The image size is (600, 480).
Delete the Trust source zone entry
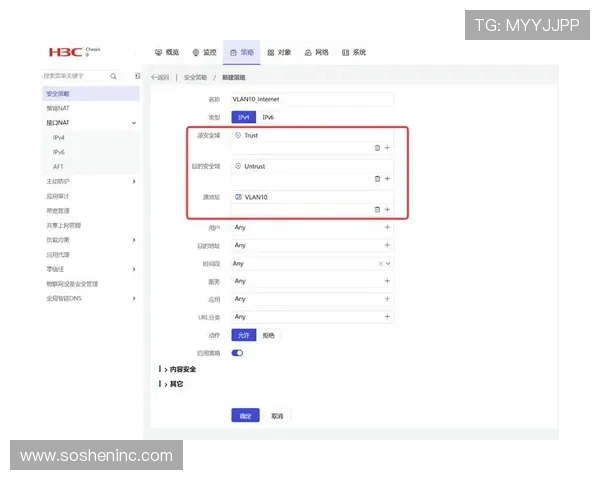[377, 148]
